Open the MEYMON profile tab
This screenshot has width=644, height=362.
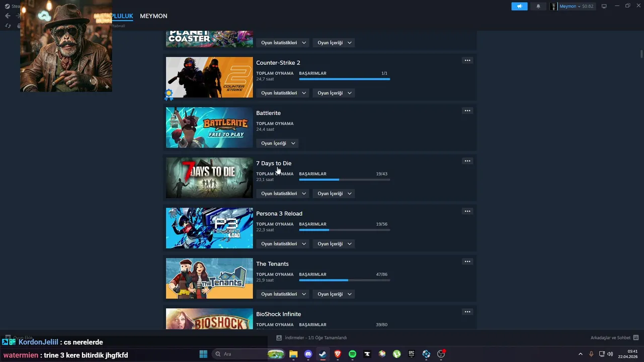[153, 16]
